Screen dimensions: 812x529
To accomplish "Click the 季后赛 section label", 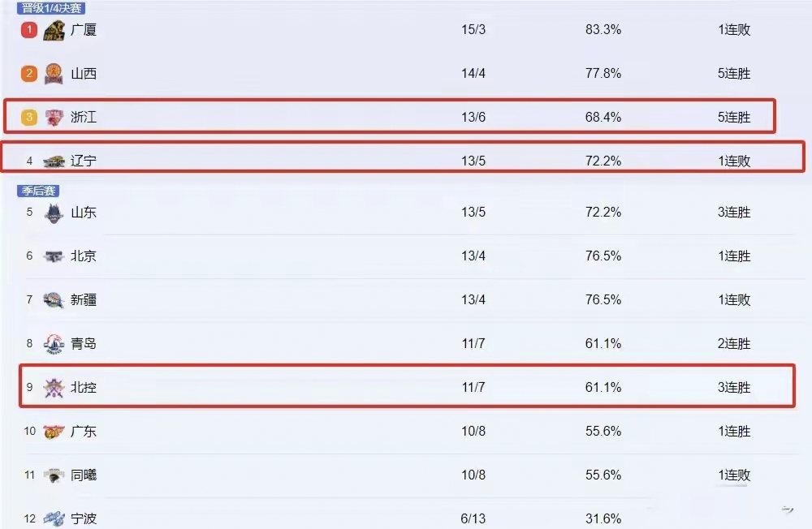I will (37, 191).
